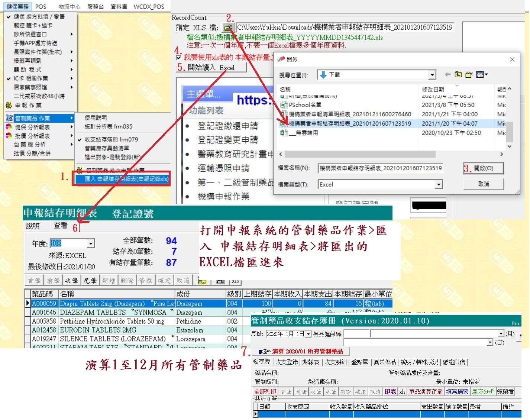This screenshot has height=420, width=530.
Task: Click 次筆 next-record navigation button in 申報結存明細表
Action: pyautogui.click(x=72, y=281)
